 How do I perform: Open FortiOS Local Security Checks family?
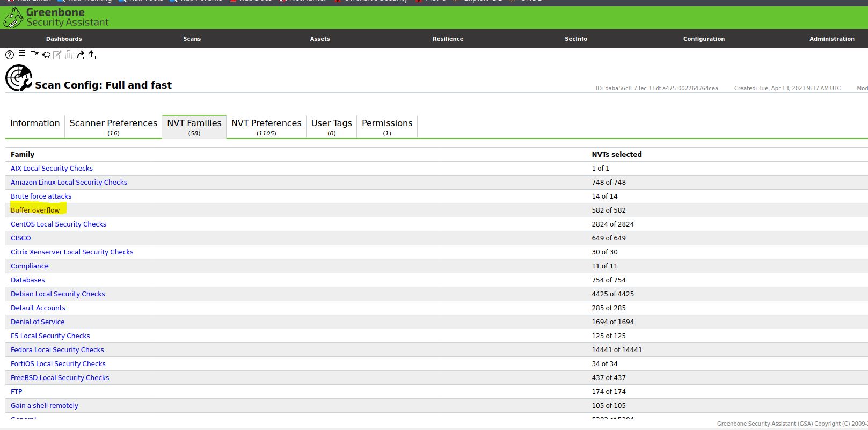[x=58, y=364]
